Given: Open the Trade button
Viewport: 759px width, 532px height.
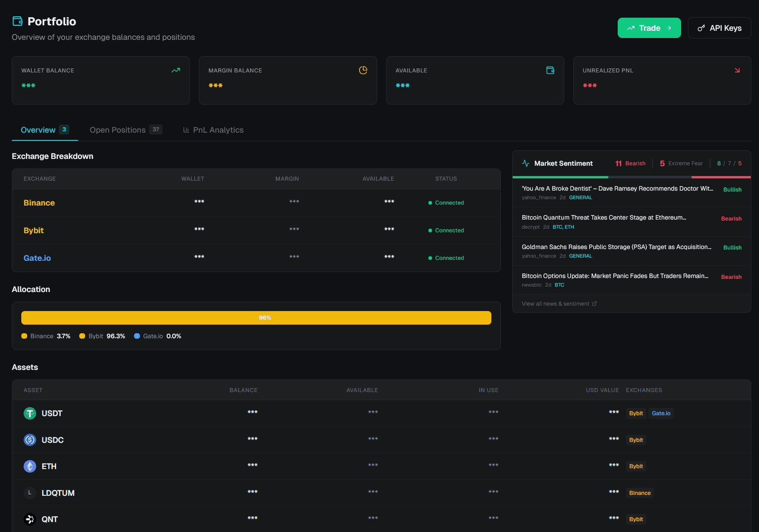Looking at the screenshot, I should (649, 28).
